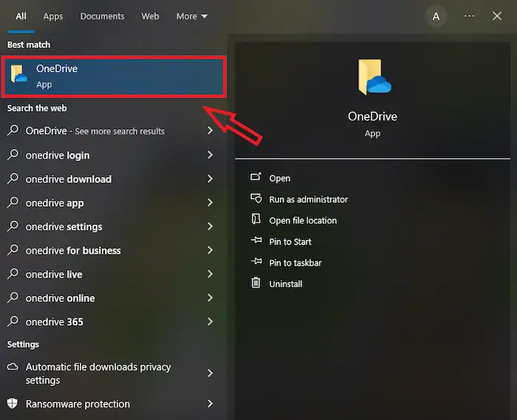Switch to the Documents tab
This screenshot has width=517, height=420.
[x=103, y=16]
